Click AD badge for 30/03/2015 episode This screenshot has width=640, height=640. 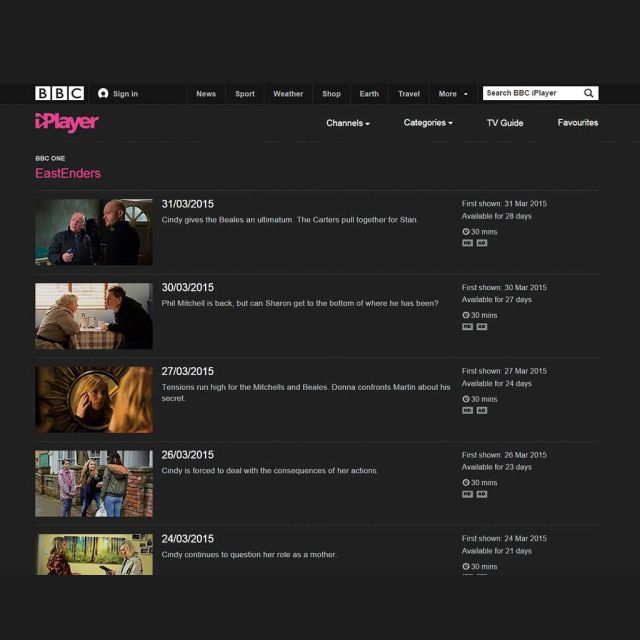pos(482,327)
